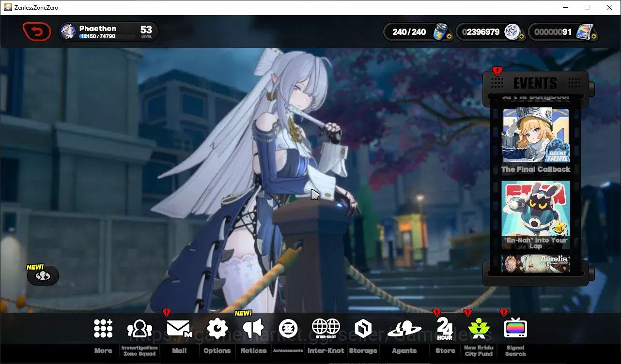Add Polychrome with film plus icon
Screen dimensions: 621x364
point(594,37)
